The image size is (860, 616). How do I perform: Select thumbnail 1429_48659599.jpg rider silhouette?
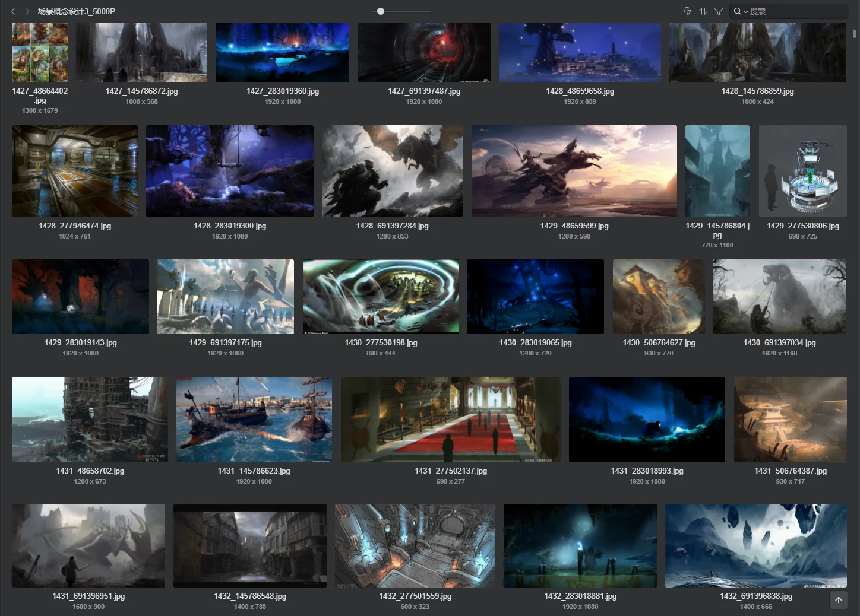574,171
